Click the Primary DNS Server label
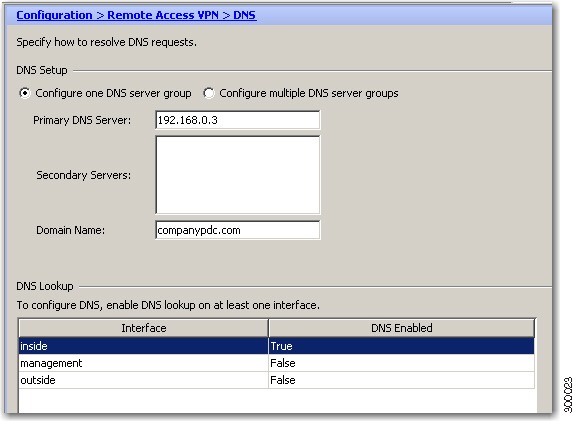Viewport: 573px width, 421px height. 82,120
